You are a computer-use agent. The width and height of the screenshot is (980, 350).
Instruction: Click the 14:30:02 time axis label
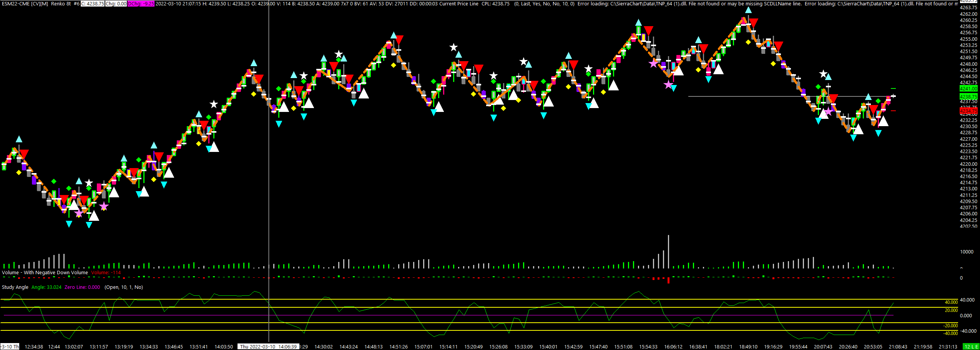324,347
